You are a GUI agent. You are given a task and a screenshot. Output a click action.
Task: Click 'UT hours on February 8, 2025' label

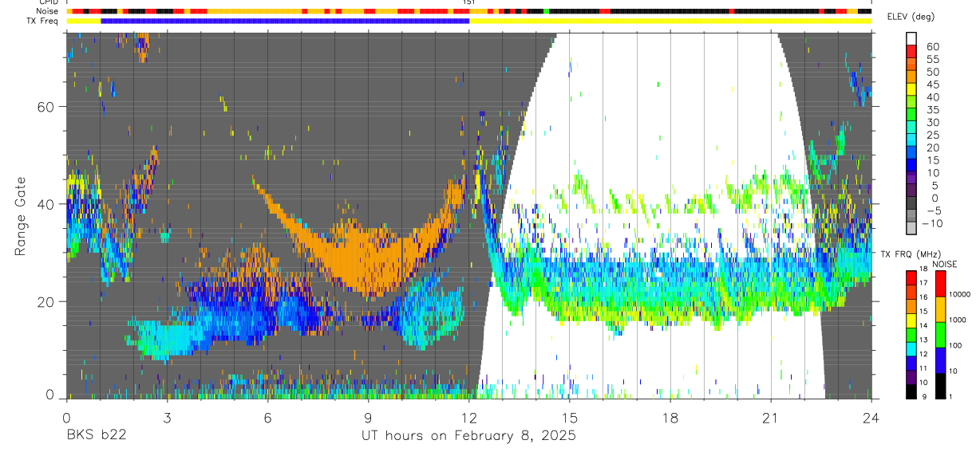pos(468,436)
